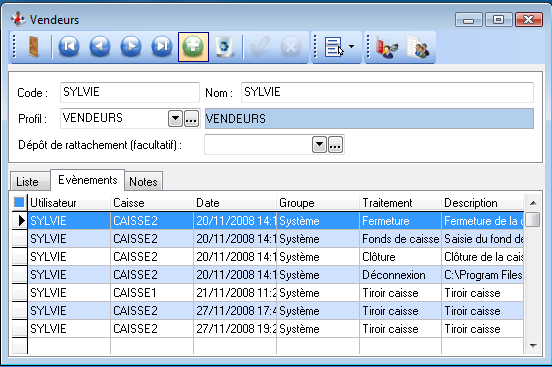Click the greyed cancel cross icon
Screen dimensions: 552x367
click(x=291, y=46)
